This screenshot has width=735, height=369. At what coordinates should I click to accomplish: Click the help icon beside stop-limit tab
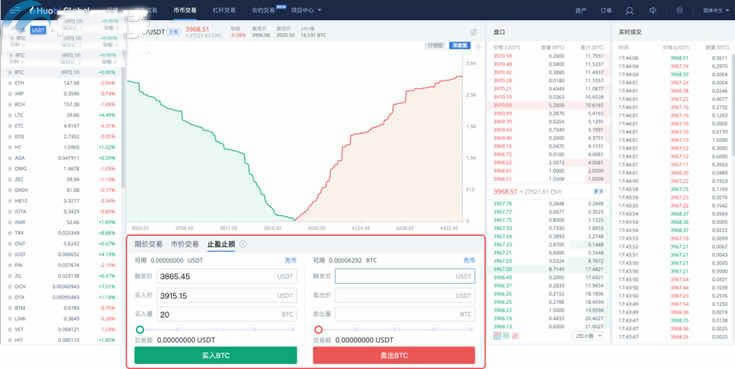[x=243, y=244]
